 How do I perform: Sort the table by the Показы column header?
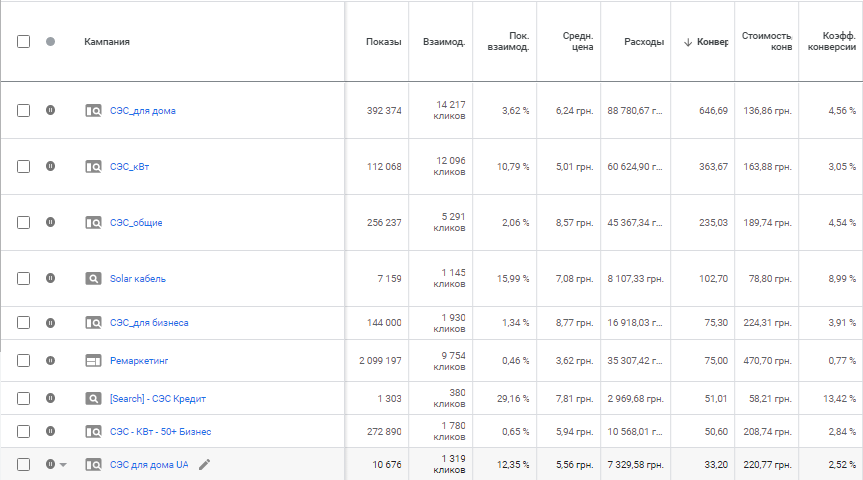click(x=383, y=42)
